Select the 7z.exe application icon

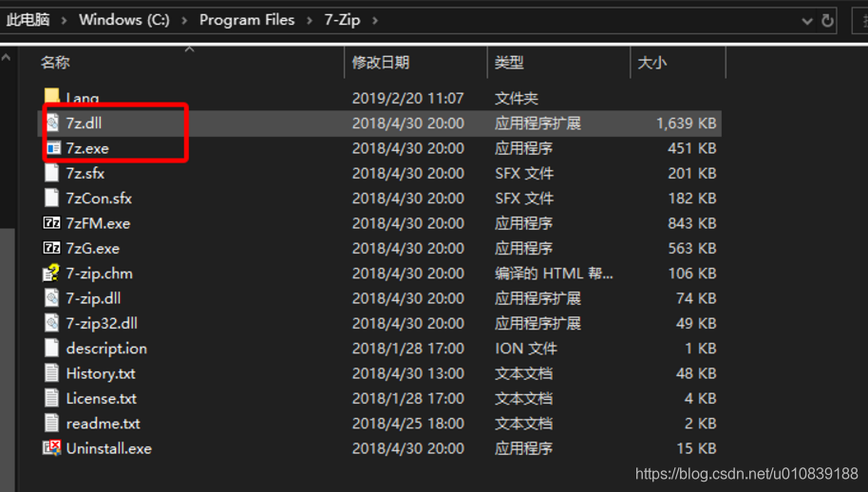[x=53, y=148]
